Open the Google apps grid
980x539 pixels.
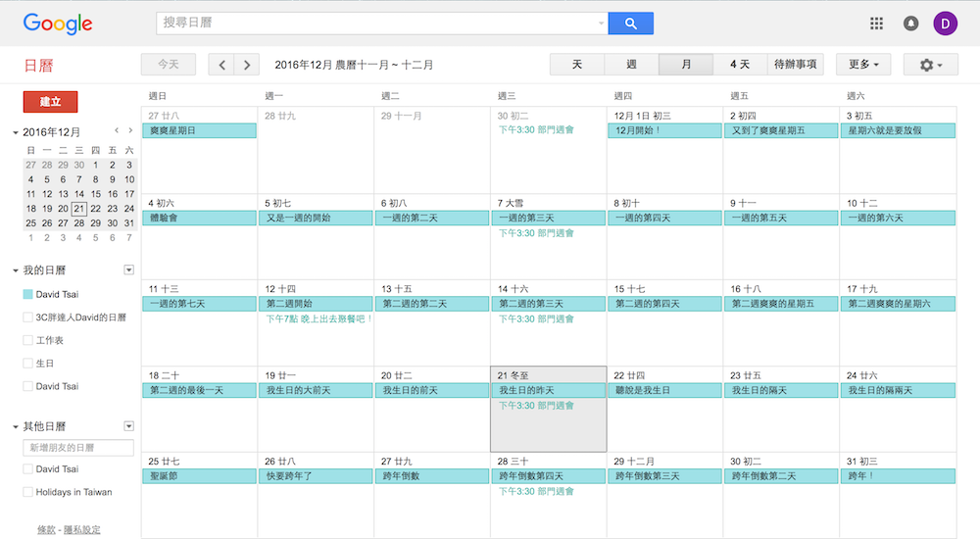(876, 24)
